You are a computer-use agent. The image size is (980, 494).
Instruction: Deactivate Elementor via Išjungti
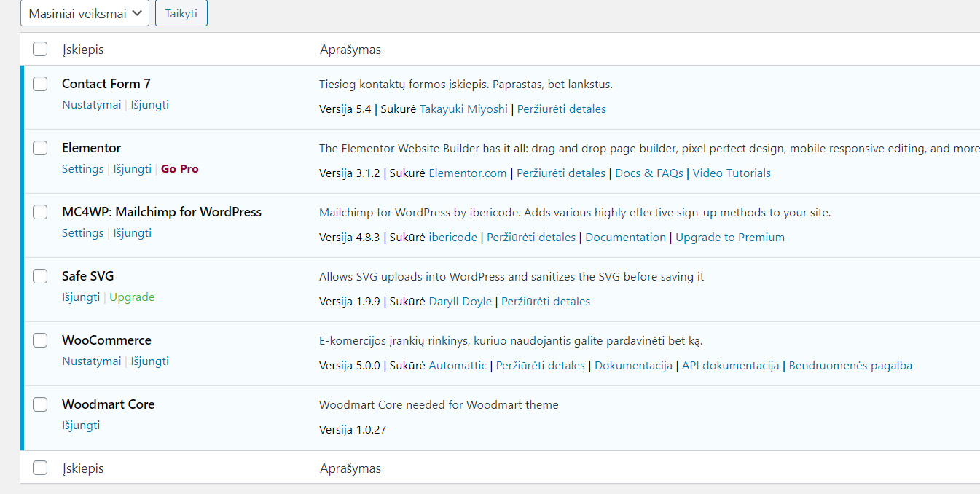coord(133,169)
